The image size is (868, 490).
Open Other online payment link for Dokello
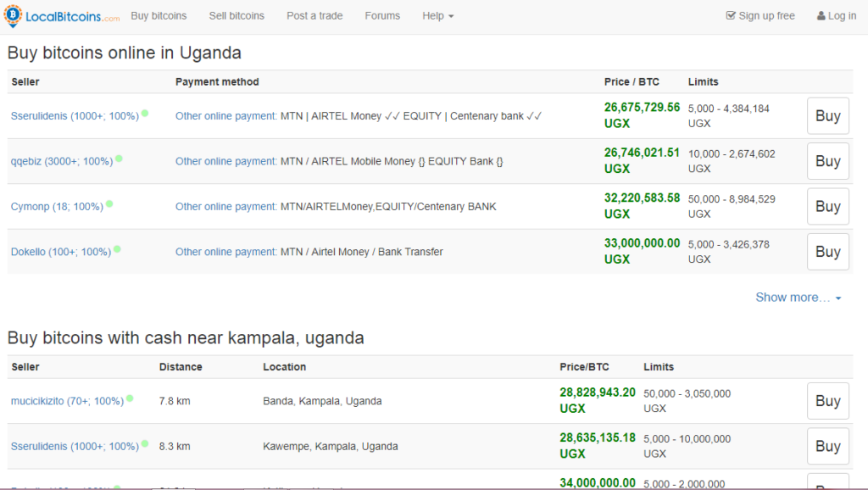pos(225,252)
